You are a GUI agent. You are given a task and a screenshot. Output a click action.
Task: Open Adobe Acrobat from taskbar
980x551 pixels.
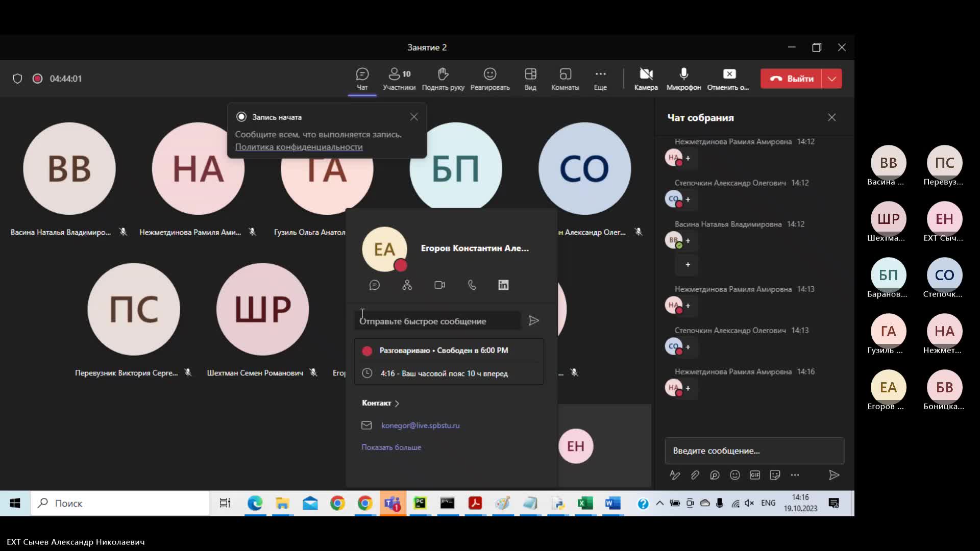point(475,504)
